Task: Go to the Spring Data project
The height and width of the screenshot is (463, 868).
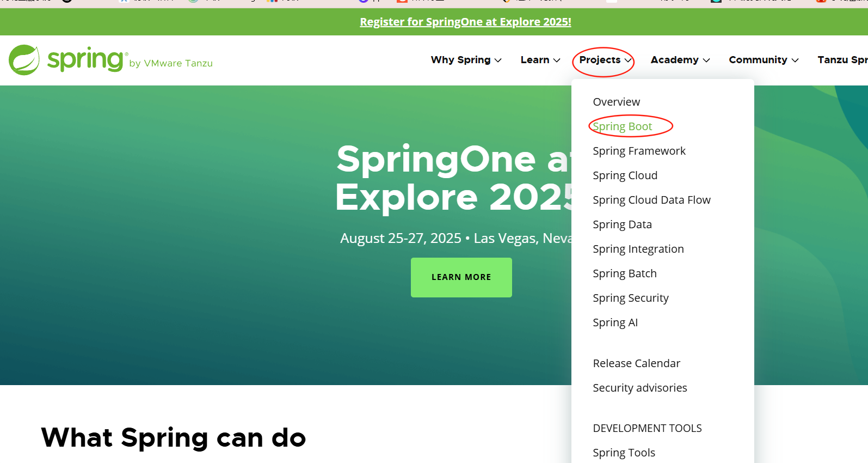Action: [622, 224]
